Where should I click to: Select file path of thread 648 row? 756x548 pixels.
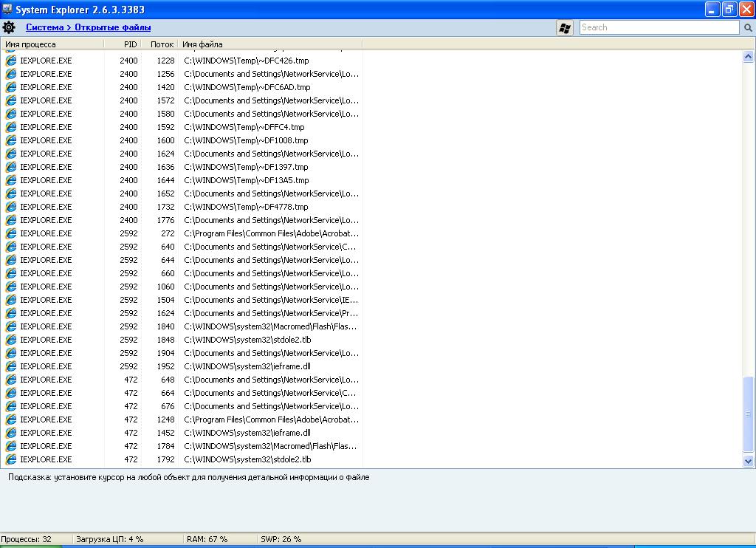pyautogui.click(x=272, y=380)
